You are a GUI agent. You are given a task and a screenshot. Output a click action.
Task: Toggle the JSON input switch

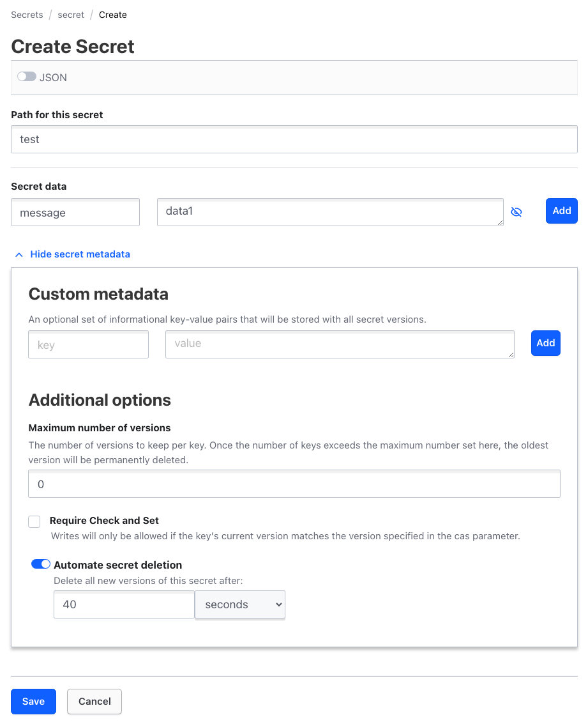tap(26, 77)
